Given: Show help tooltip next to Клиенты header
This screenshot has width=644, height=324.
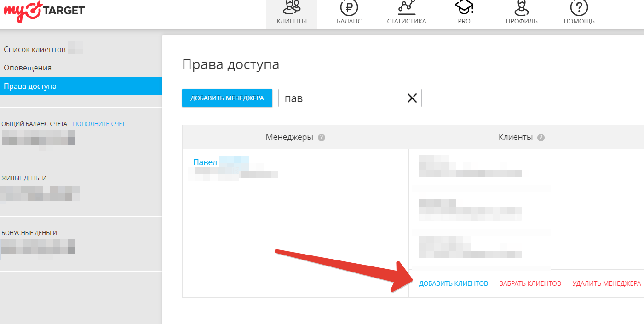Looking at the screenshot, I should pyautogui.click(x=541, y=138).
